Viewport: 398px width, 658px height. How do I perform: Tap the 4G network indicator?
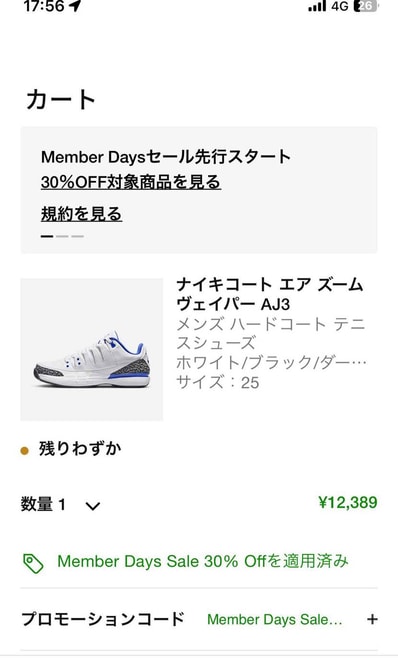(340, 6)
